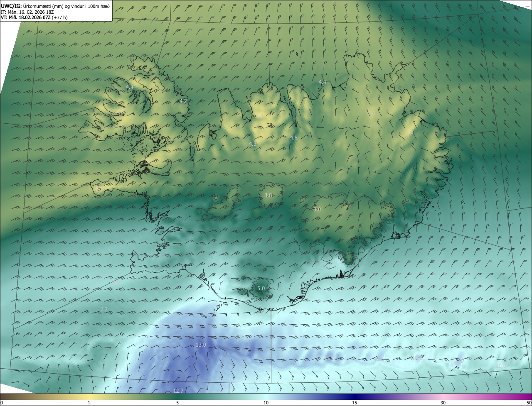Click the "1" tick on the colour scale
Viewport: 532px width, 406px height.
coord(89,403)
